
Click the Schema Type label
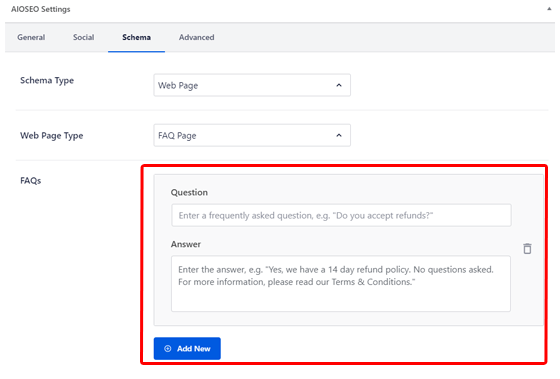point(47,81)
